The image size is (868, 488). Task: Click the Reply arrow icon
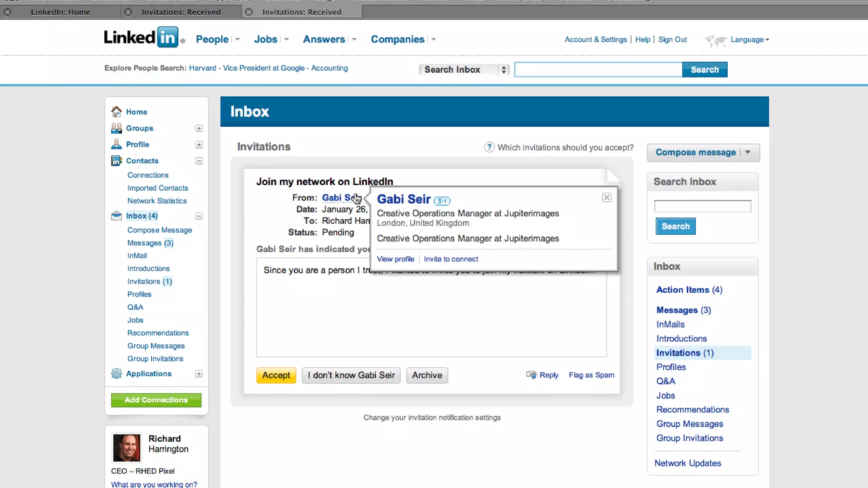point(531,374)
